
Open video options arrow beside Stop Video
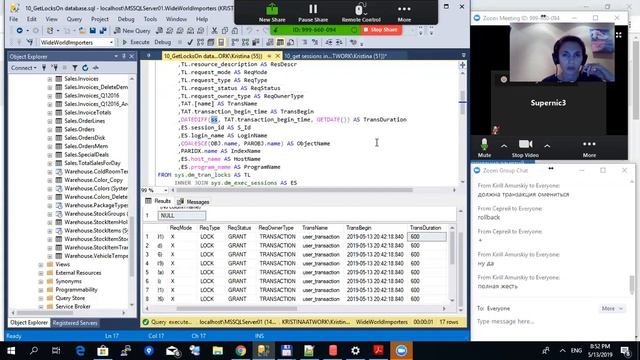(547, 146)
